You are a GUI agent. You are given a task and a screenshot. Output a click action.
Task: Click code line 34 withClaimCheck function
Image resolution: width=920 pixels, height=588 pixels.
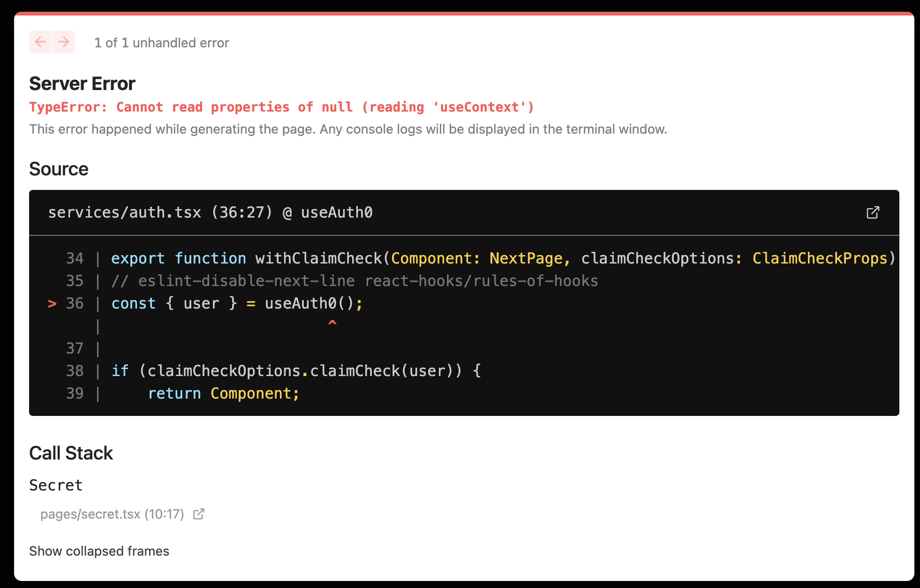(x=503, y=258)
